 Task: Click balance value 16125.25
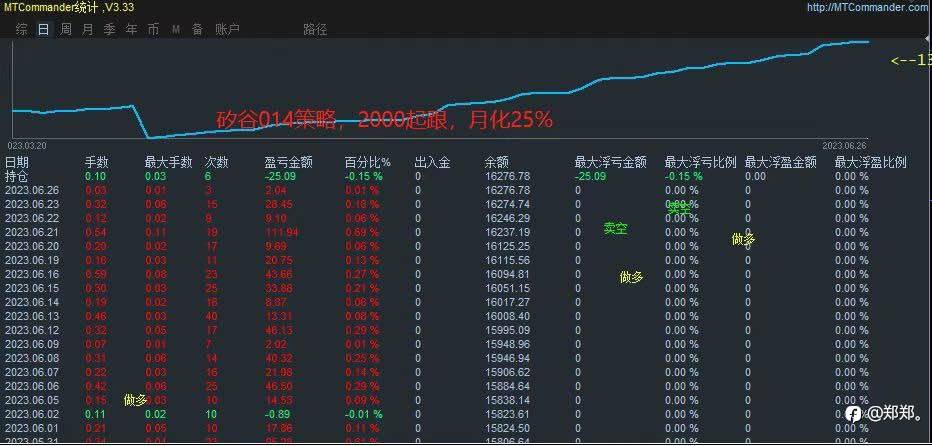[x=507, y=246]
